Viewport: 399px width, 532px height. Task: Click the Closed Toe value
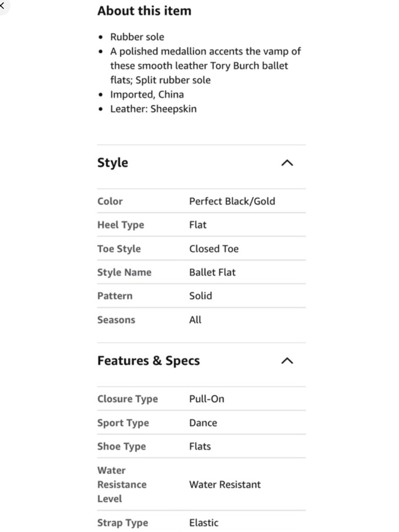pyautogui.click(x=214, y=249)
